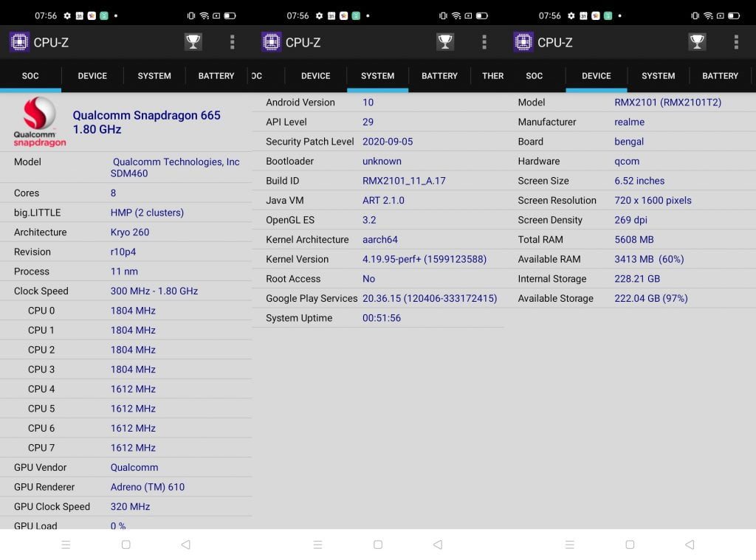Viewport: 756px width, 560px height.
Task: Tap the settings gear in left status bar
Action: [67, 16]
